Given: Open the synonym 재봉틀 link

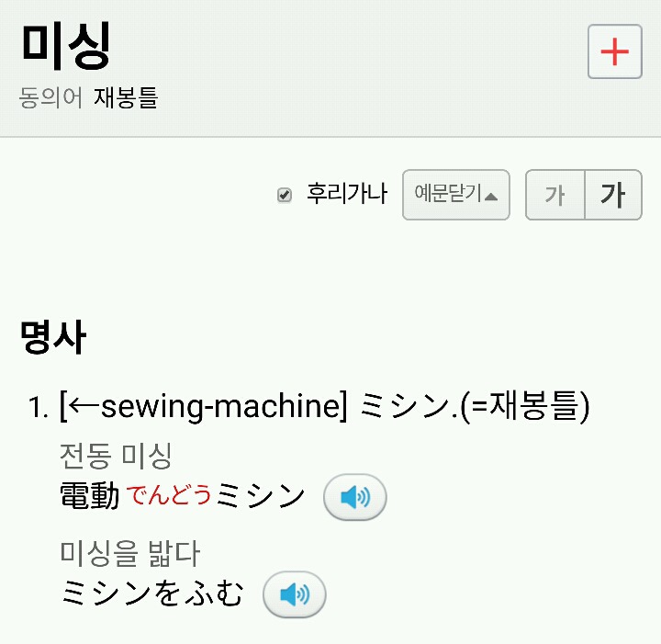Looking at the screenshot, I should 126,98.
